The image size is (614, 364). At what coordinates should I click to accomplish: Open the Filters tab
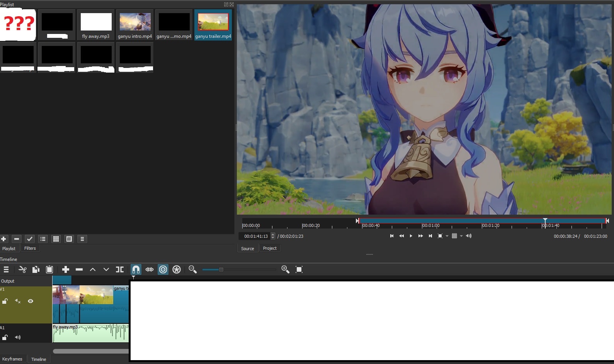pyautogui.click(x=30, y=248)
